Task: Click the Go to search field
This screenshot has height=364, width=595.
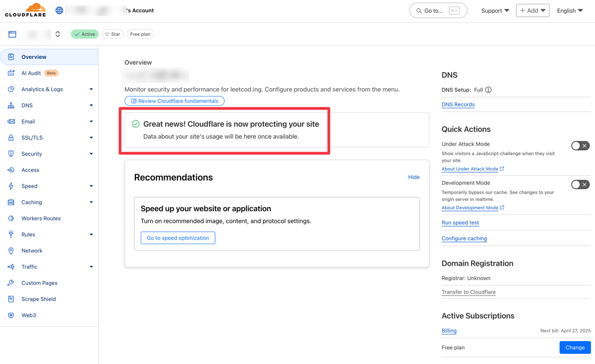Action: point(438,10)
